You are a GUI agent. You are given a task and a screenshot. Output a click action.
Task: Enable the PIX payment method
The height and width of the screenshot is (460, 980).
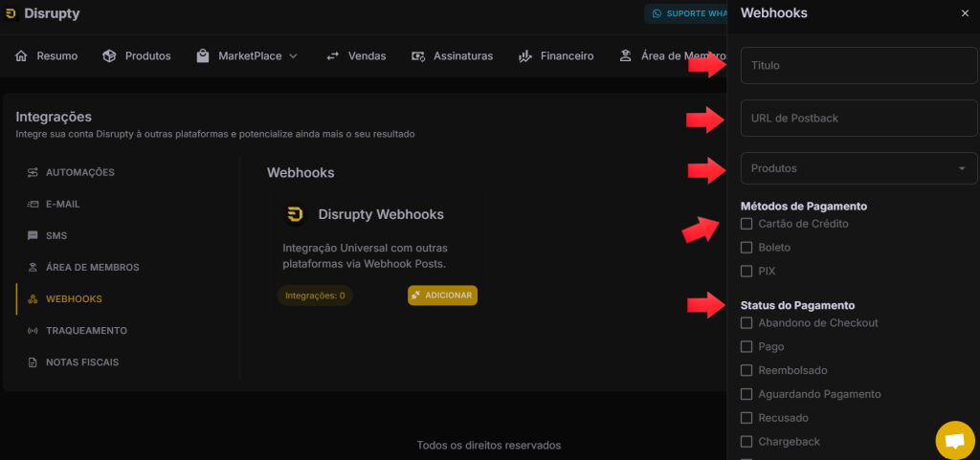pos(746,271)
